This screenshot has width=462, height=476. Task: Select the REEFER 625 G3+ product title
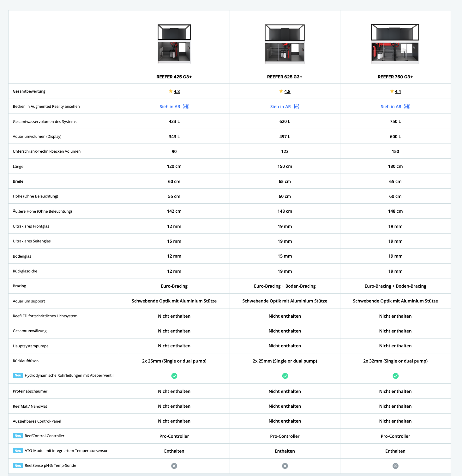tap(285, 77)
